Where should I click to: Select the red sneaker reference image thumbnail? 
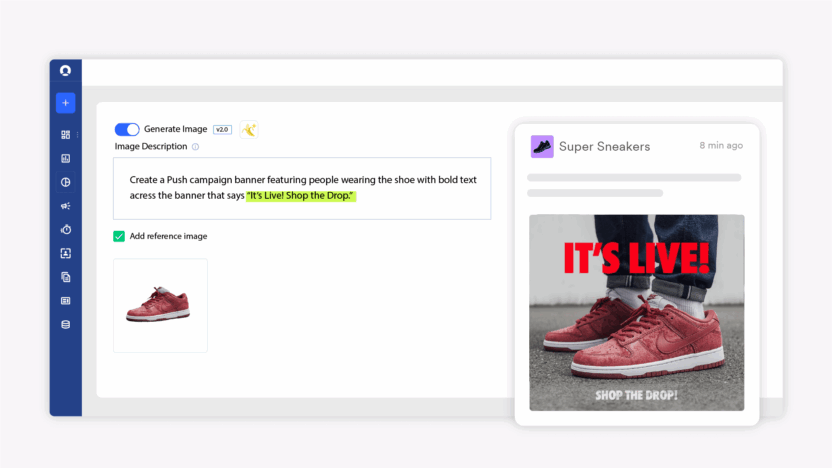160,305
